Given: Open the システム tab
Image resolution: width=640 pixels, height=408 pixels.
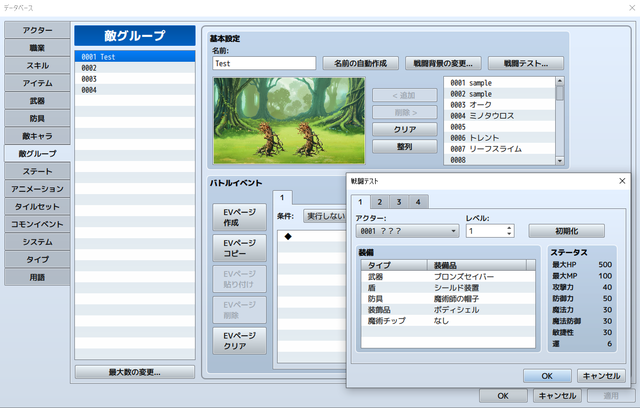Looking at the screenshot, I should click(37, 242).
